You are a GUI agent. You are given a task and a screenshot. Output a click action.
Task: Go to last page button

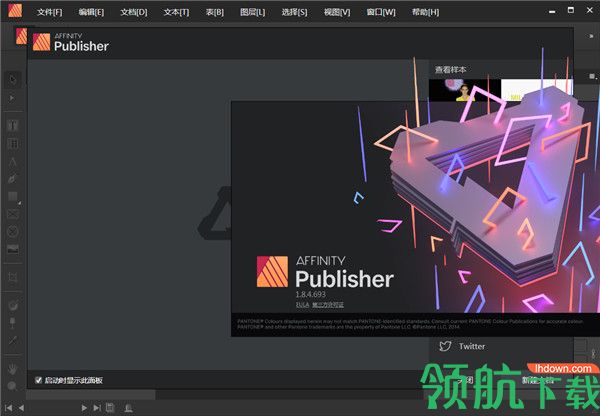point(97,408)
